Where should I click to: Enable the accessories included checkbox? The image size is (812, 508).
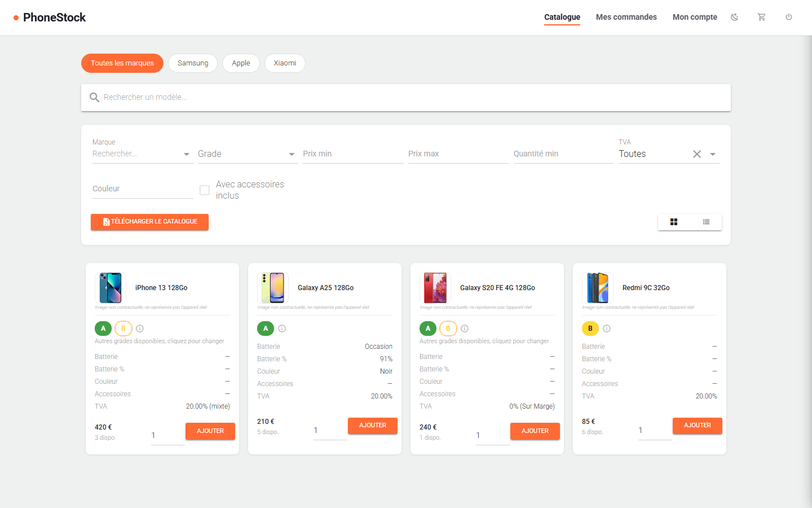[x=205, y=190]
